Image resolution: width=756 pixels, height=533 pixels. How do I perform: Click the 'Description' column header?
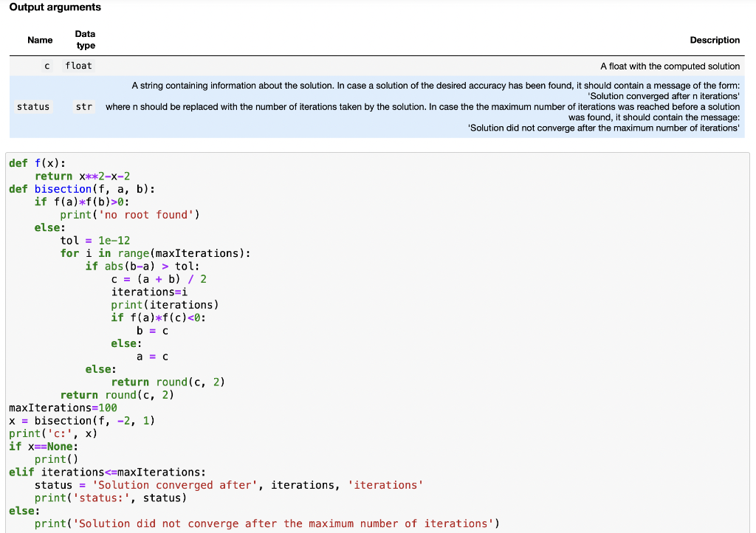[x=715, y=40]
